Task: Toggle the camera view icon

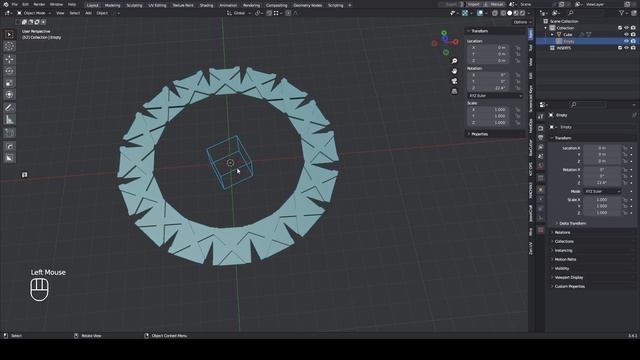Action: tap(454, 81)
